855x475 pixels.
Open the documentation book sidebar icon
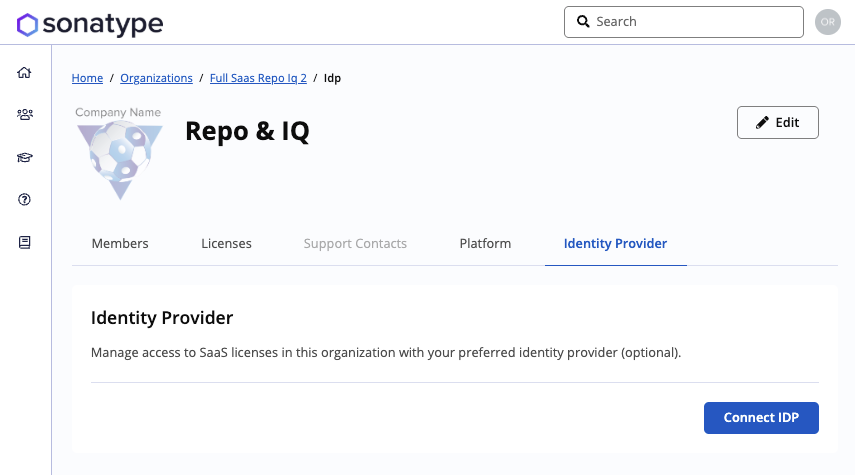(25, 242)
